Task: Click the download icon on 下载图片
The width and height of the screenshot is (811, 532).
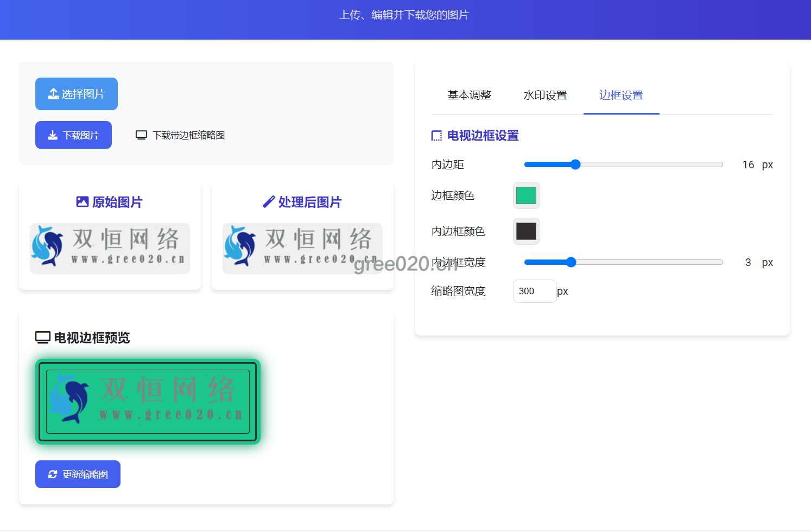Action: [x=53, y=135]
